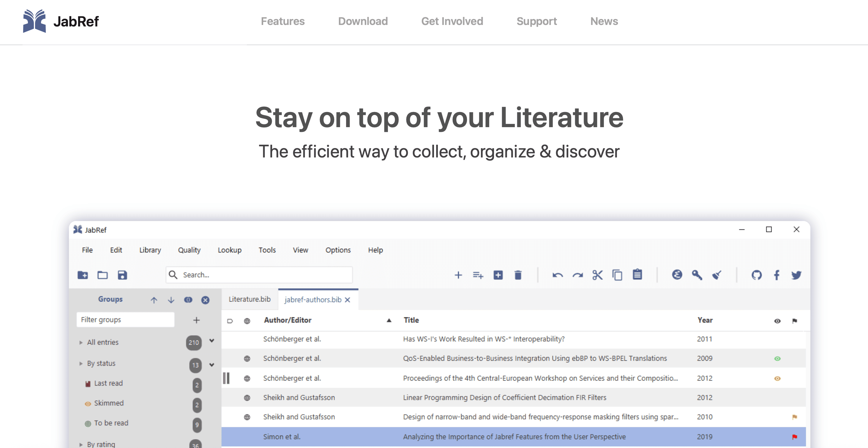Click the new library folder icon

tap(83, 275)
